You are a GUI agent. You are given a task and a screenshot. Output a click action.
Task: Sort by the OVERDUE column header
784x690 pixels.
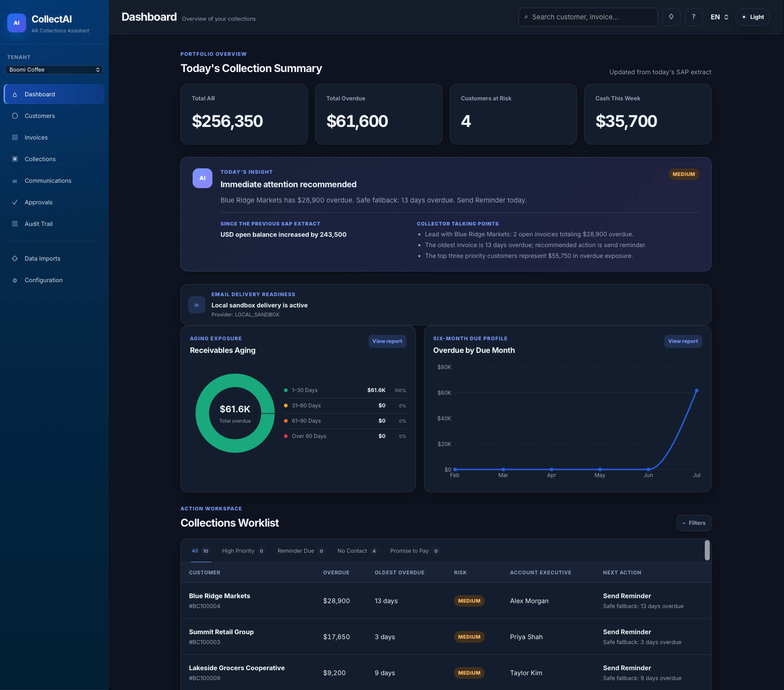point(336,573)
